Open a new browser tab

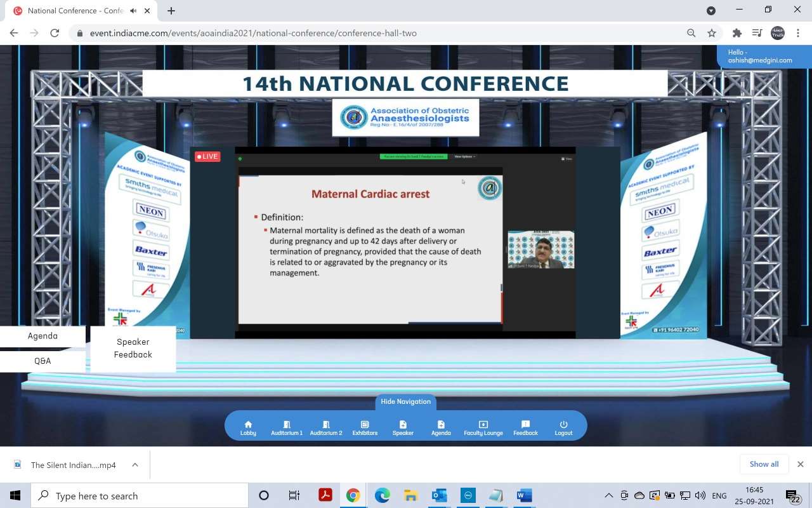pyautogui.click(x=171, y=11)
